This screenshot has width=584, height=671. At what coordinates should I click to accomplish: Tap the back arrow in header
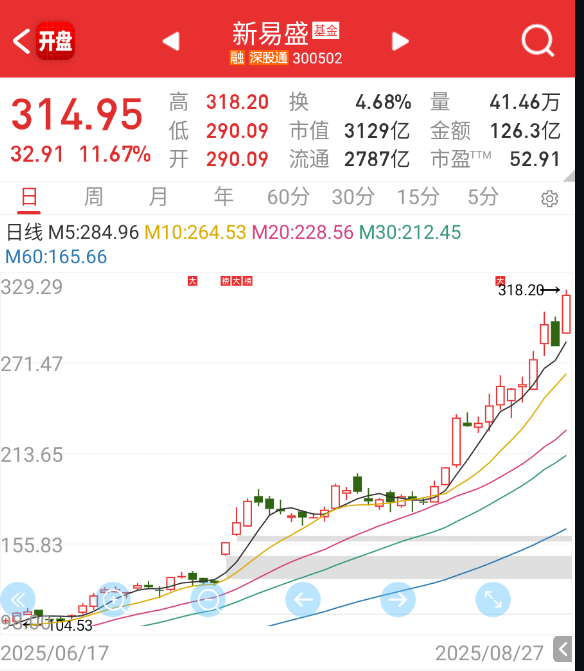pos(21,41)
